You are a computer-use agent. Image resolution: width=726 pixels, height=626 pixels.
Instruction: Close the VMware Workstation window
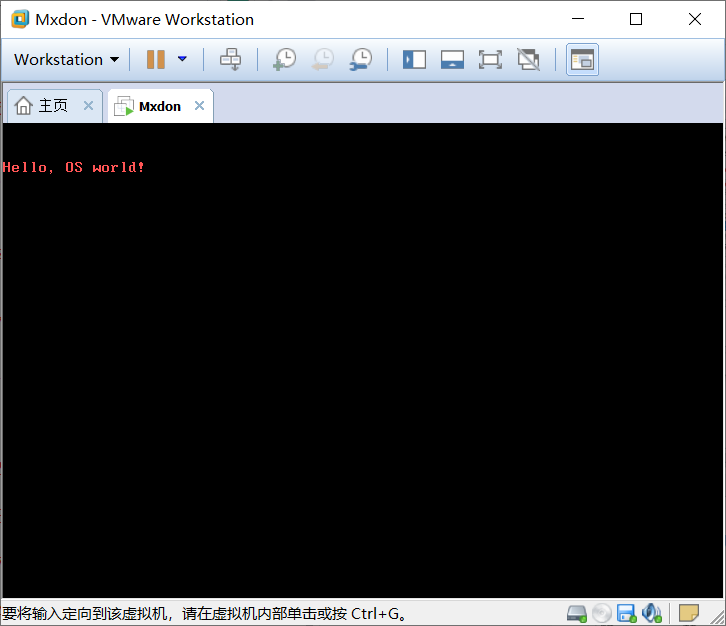click(x=695, y=19)
